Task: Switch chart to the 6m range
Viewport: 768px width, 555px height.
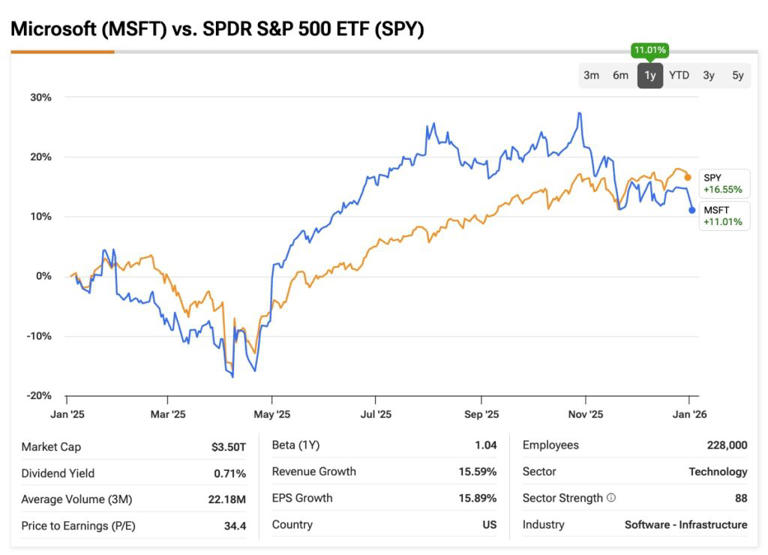Action: click(x=620, y=75)
